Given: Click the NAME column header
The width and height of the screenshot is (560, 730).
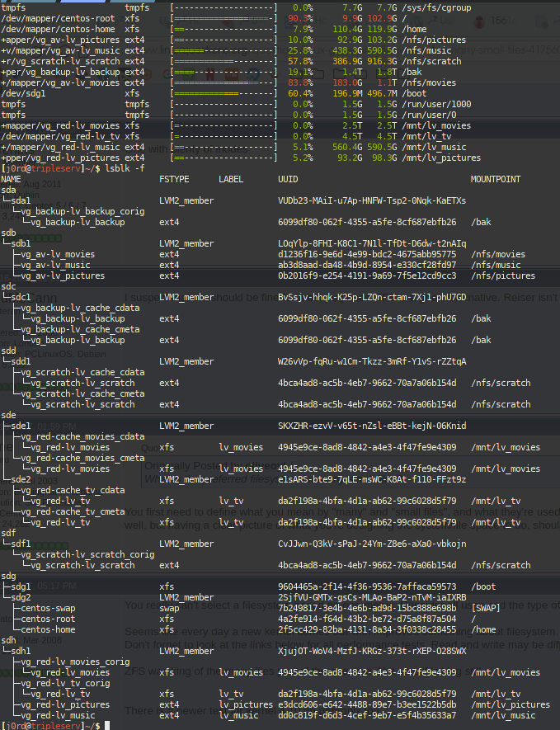Looking at the screenshot, I should pos(11,179).
